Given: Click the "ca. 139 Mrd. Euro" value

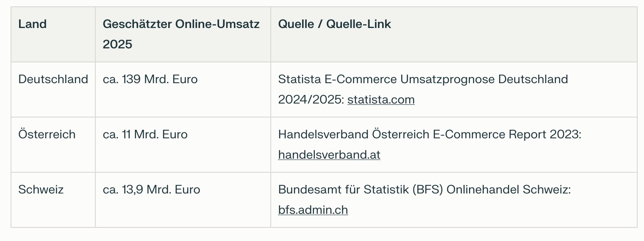Looking at the screenshot, I should [150, 79].
